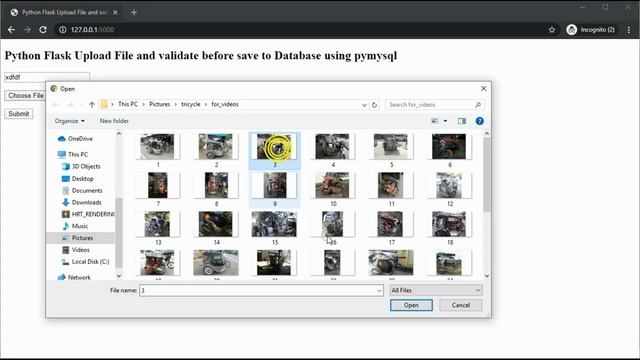Expand the File name history dropdown
The width and height of the screenshot is (640, 360).
(x=379, y=291)
